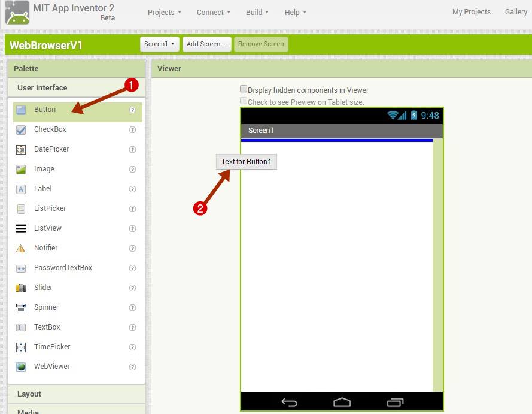Open help for Spinner component
The width and height of the screenshot is (532, 414).
click(x=132, y=308)
